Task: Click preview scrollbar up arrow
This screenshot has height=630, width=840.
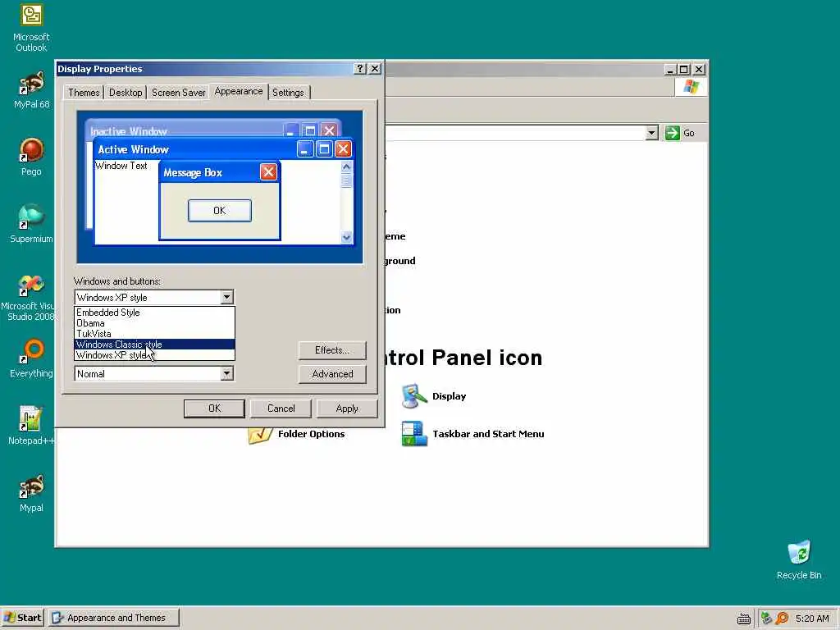Action: (346, 167)
